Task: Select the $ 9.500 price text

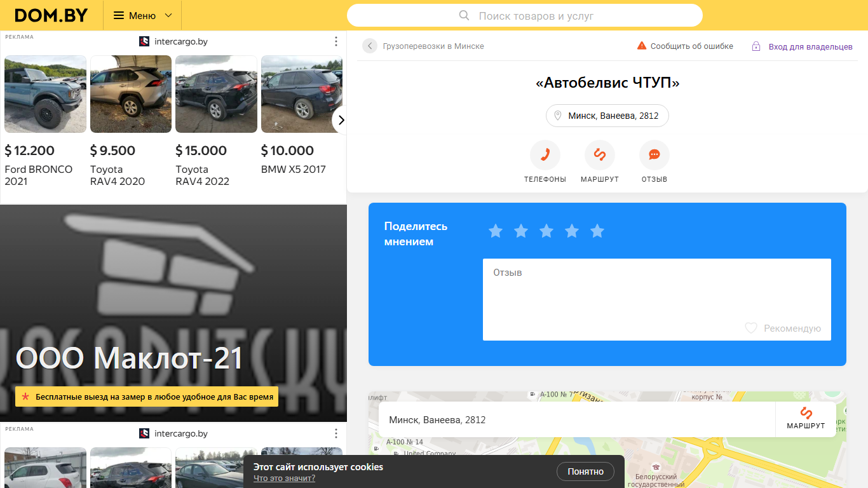Action: (x=113, y=151)
